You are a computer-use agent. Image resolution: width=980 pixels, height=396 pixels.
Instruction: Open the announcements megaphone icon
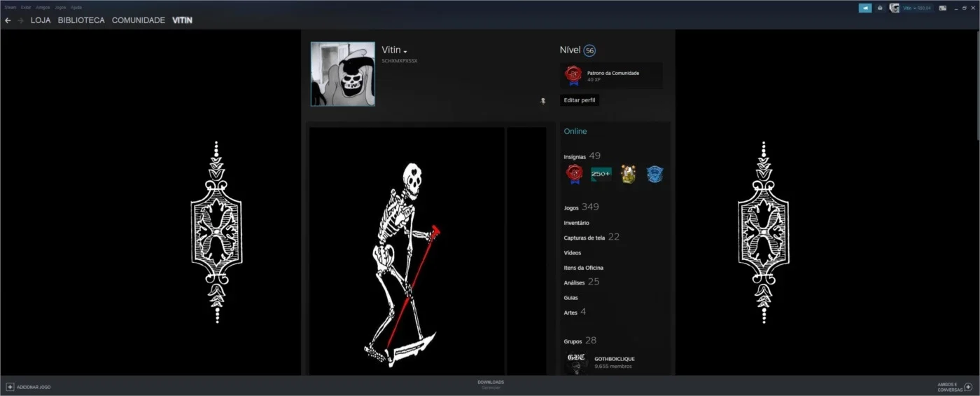(865, 8)
